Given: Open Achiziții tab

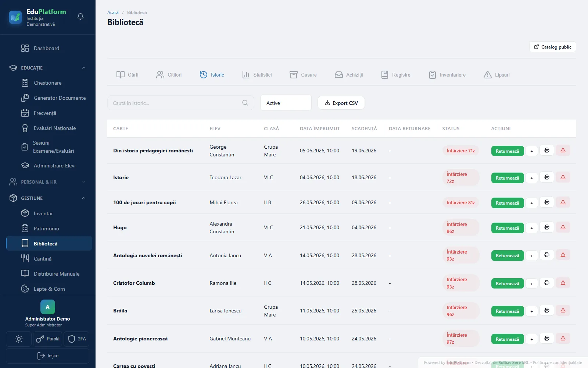Looking at the screenshot, I should coord(349,75).
